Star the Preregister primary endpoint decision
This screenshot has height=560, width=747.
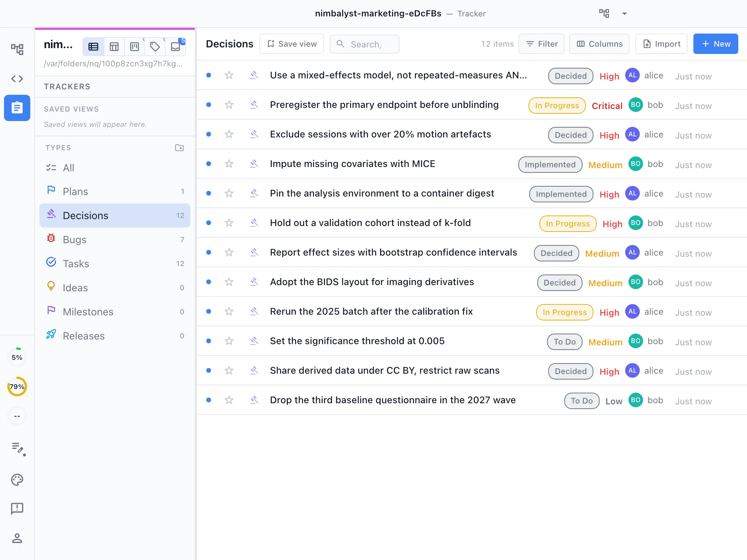click(x=229, y=105)
